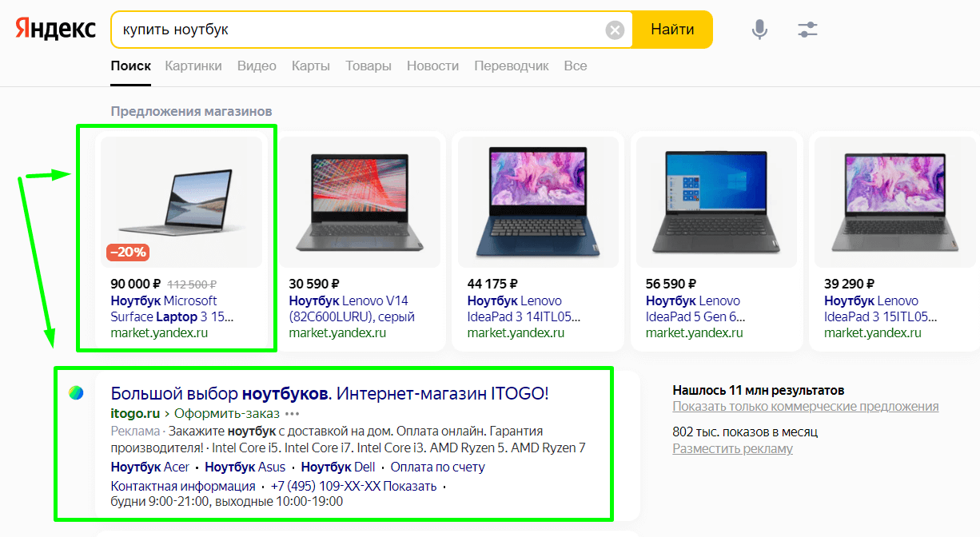This screenshot has height=537, width=980.
Task: Click market.yandex.ru under Lenovo V14
Action: [x=337, y=332]
